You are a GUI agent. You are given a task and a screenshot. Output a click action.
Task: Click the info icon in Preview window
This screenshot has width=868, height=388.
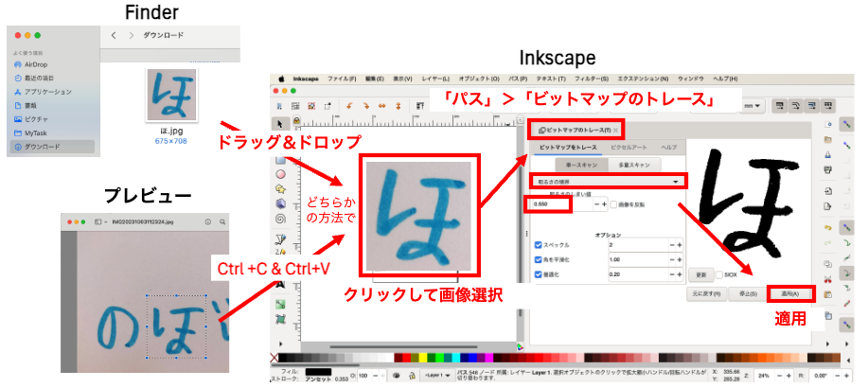[x=208, y=221]
